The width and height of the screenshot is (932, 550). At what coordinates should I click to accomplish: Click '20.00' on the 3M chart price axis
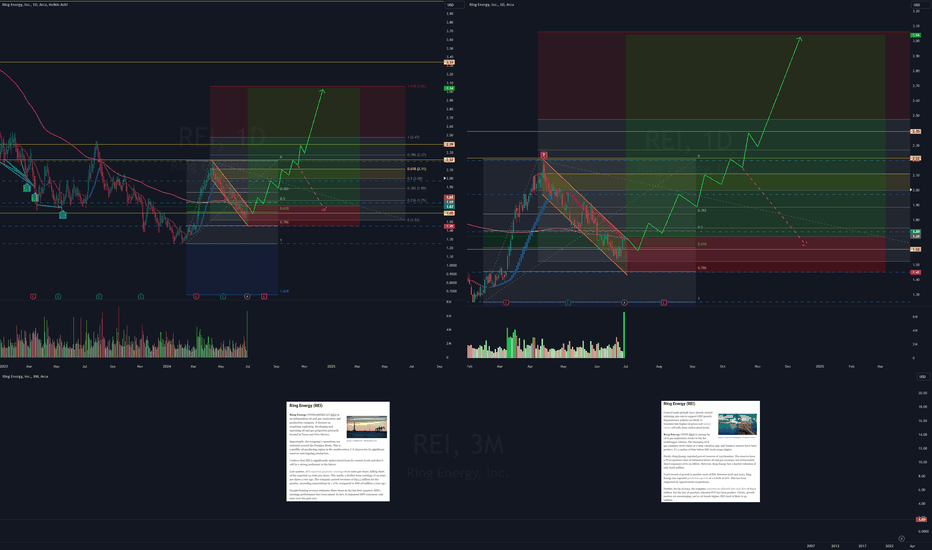tap(922, 393)
